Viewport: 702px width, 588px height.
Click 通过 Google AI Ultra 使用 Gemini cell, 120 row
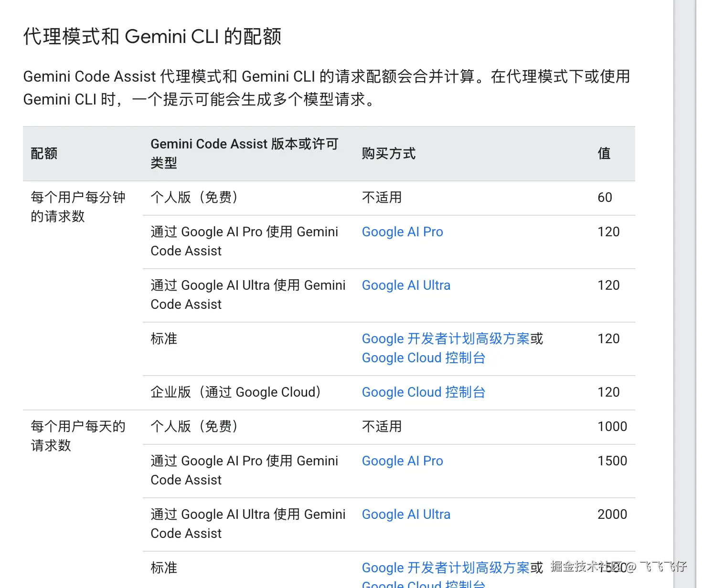point(248,295)
